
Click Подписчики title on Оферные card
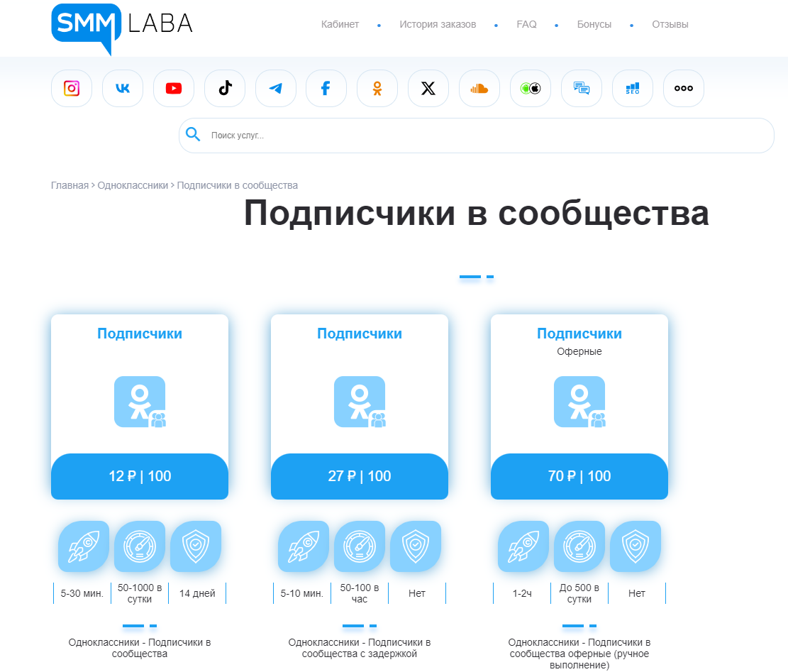coord(579,334)
